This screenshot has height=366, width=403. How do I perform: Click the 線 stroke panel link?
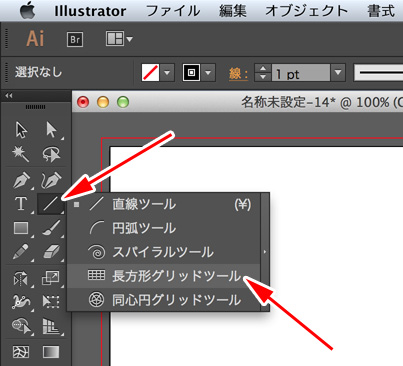238,73
